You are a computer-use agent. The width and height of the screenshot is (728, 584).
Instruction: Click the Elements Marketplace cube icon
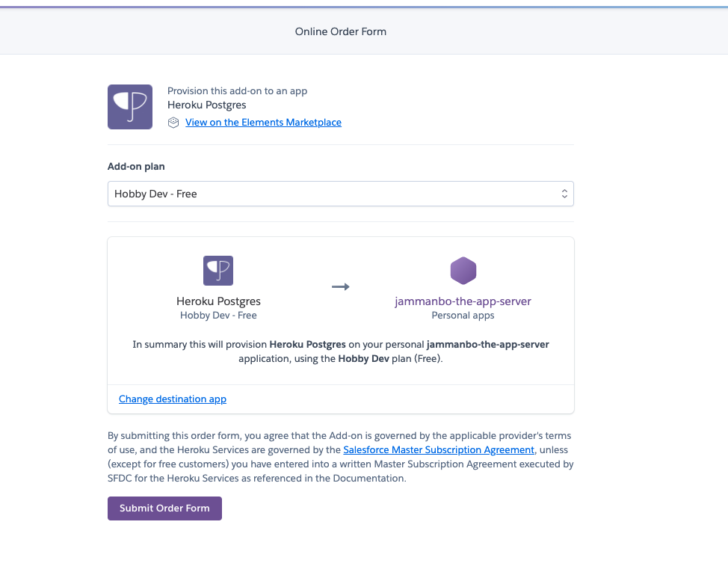(173, 123)
